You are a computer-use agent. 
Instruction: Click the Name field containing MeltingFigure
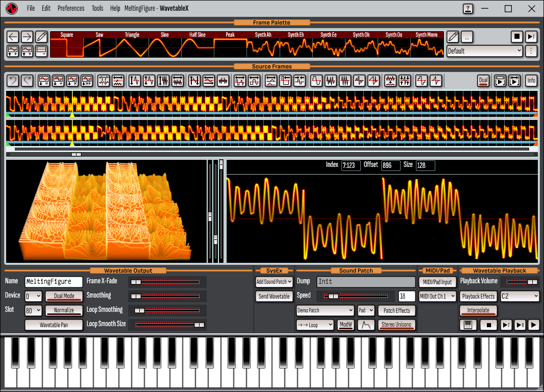click(x=54, y=282)
